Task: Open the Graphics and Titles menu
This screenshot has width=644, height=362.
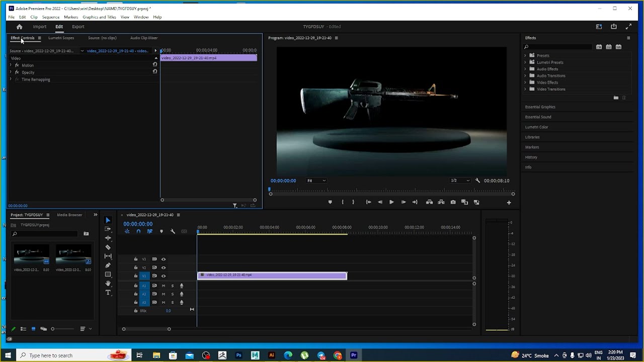Action: tap(99, 17)
